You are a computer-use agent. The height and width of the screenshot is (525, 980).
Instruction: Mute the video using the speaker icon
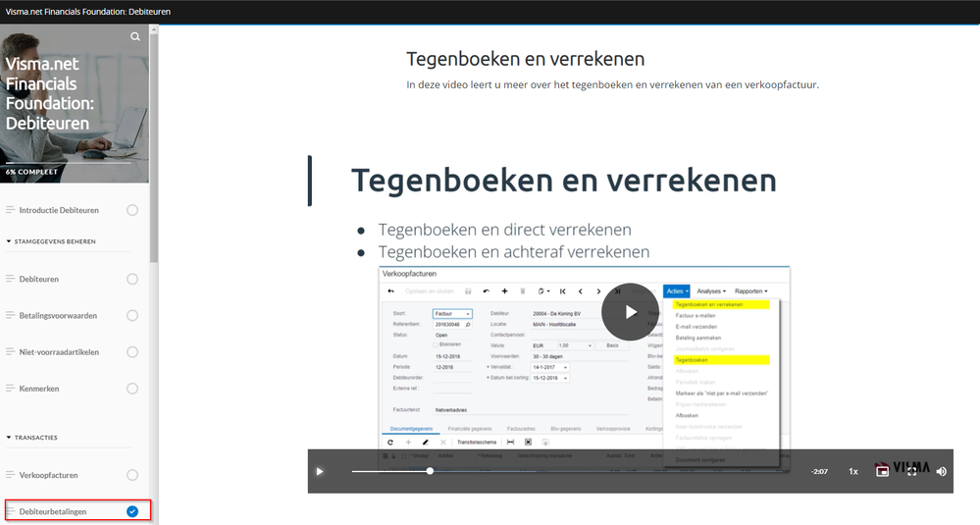coord(941,471)
